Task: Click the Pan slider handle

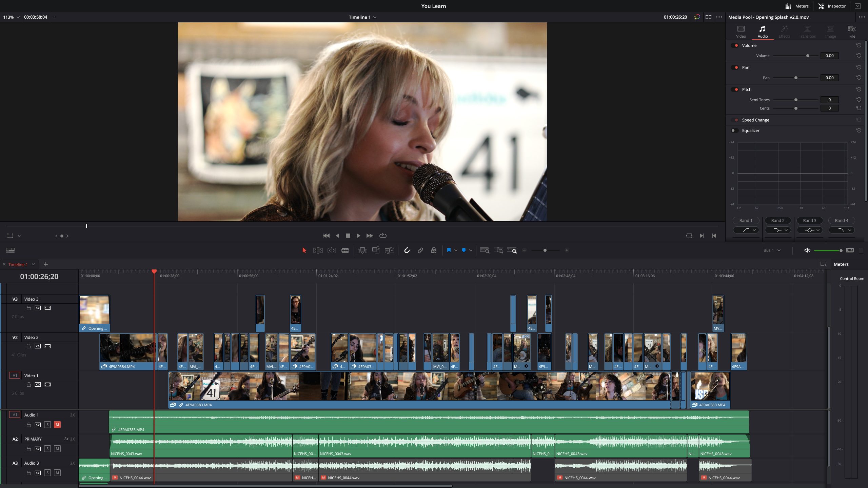Action: (x=796, y=78)
